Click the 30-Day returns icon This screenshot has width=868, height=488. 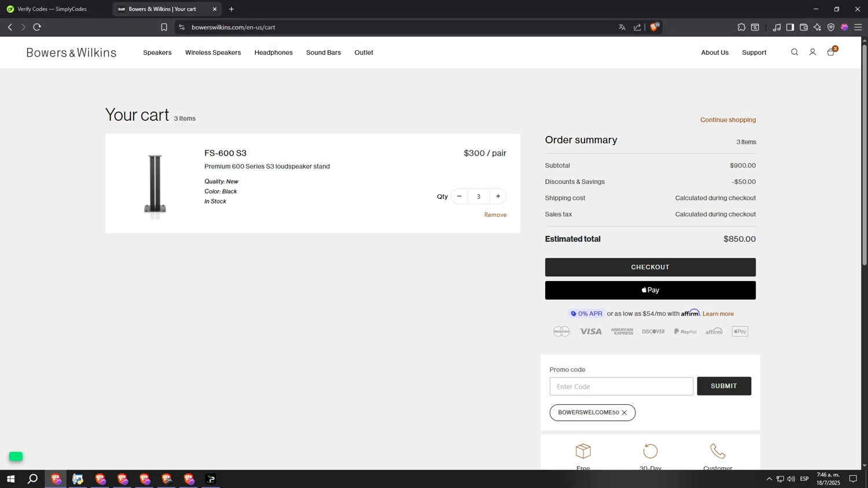(x=650, y=451)
